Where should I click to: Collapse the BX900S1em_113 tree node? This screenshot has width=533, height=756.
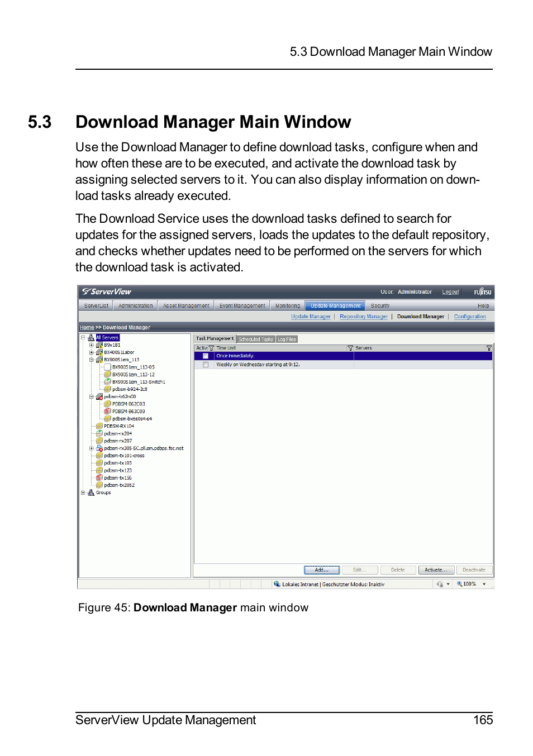tap(92, 360)
